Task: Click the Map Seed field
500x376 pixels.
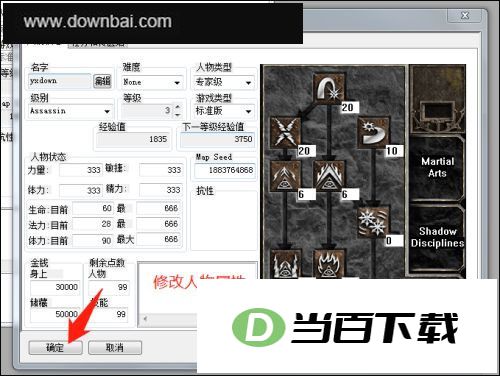Action: point(225,170)
